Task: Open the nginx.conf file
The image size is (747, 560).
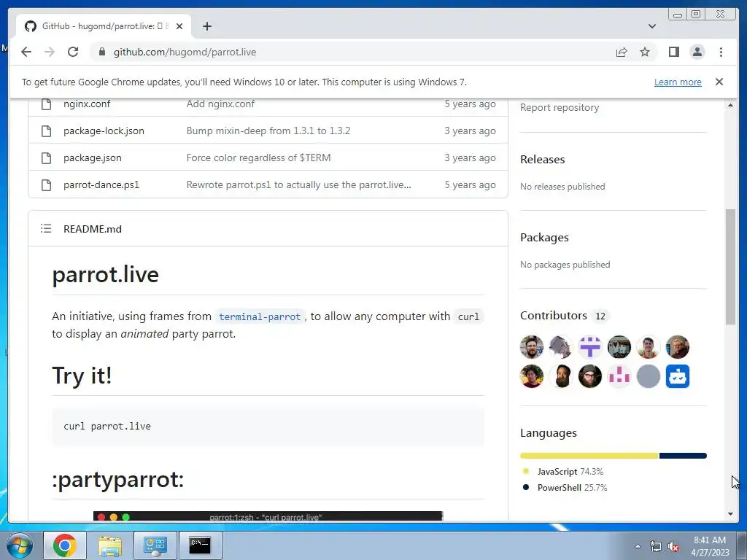Action: coord(87,104)
